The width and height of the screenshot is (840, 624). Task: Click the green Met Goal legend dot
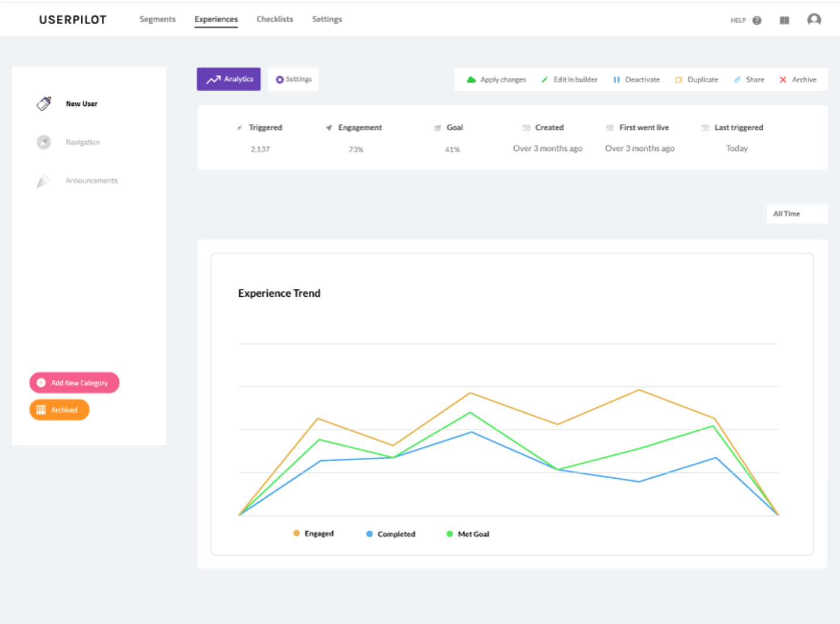[x=449, y=534]
